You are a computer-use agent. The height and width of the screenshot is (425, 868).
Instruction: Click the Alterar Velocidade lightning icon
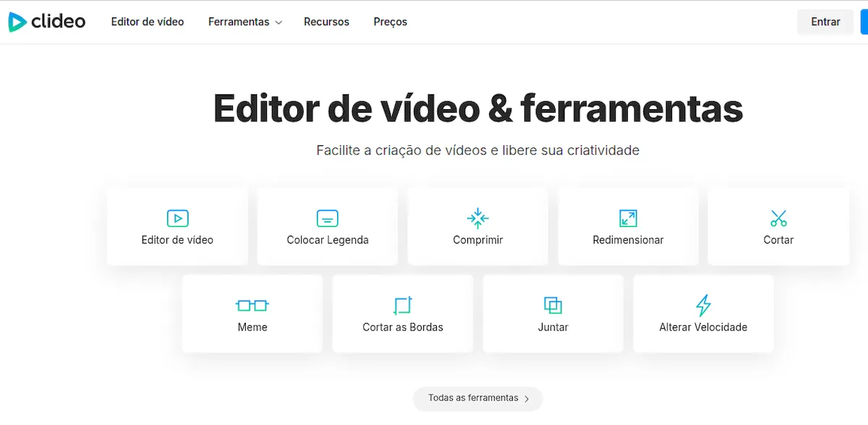pyautogui.click(x=703, y=305)
